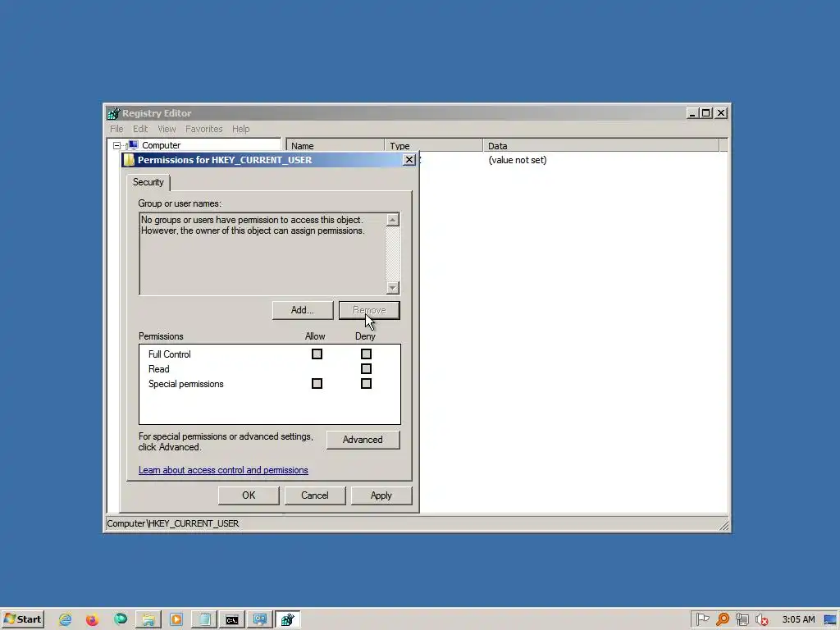This screenshot has width=840, height=630.
Task: Open the Command Prompt taskbar icon
Action: pyautogui.click(x=232, y=620)
